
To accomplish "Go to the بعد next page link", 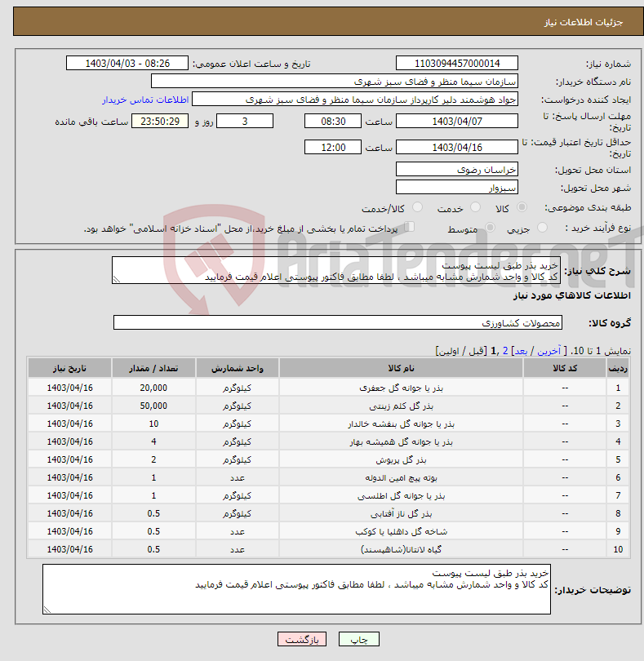I will [x=521, y=351].
